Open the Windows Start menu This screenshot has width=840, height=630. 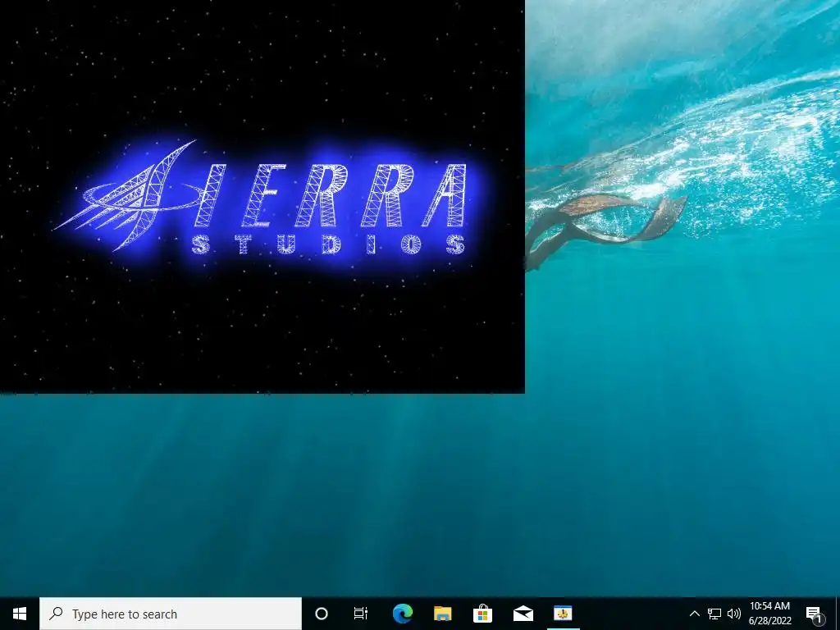[20, 614]
